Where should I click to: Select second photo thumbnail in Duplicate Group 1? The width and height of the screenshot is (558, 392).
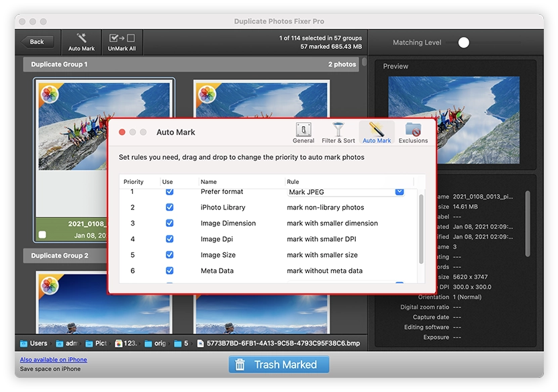tap(262, 99)
